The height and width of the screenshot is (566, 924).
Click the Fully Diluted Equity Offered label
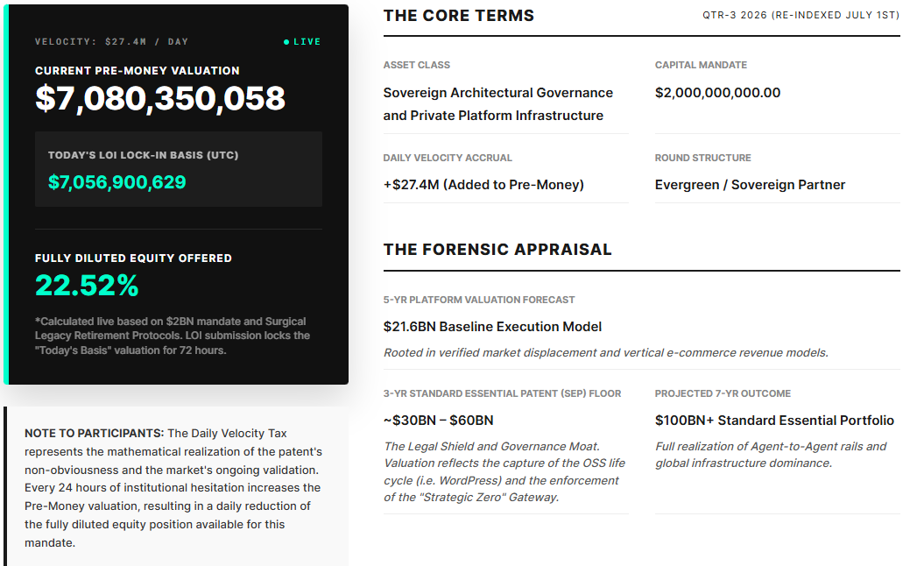tap(133, 258)
